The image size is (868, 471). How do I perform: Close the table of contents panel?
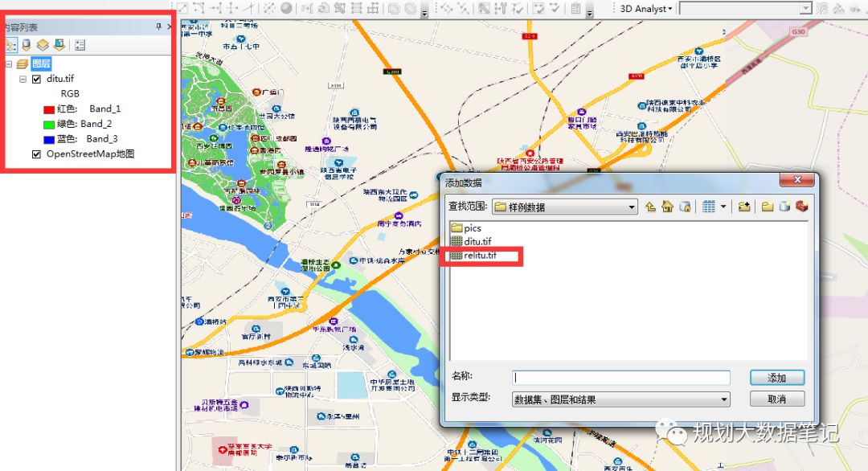(170, 27)
